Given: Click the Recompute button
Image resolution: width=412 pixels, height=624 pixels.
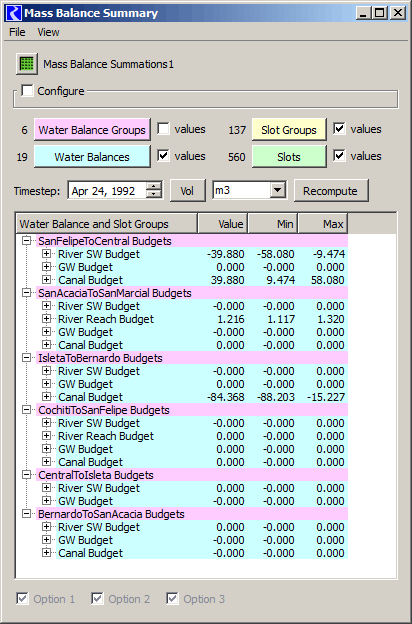Looking at the screenshot, I should point(331,191).
